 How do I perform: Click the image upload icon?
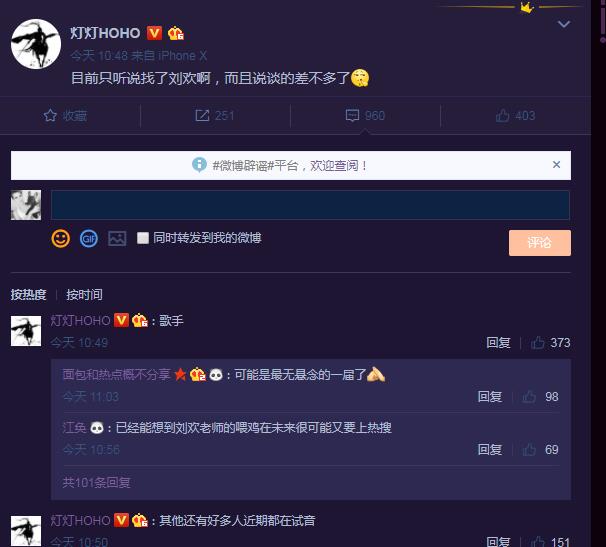click(117, 239)
